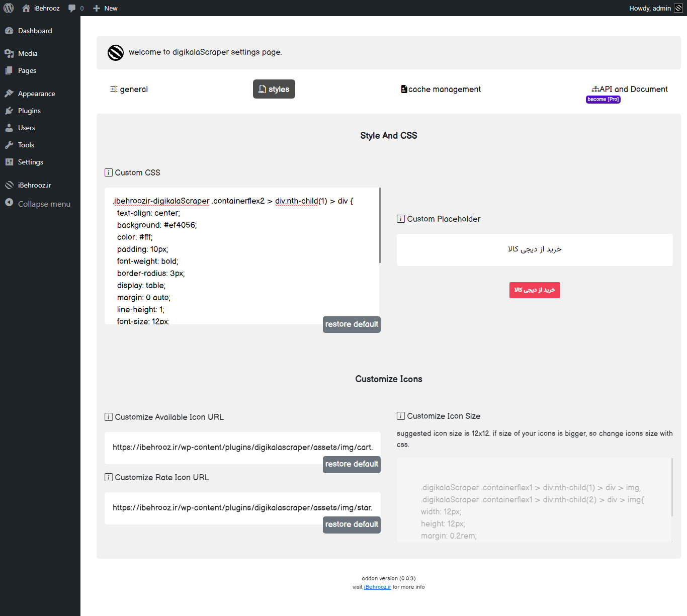Open the New content dropdown in admin bar
This screenshot has height=616, width=687.
[105, 8]
